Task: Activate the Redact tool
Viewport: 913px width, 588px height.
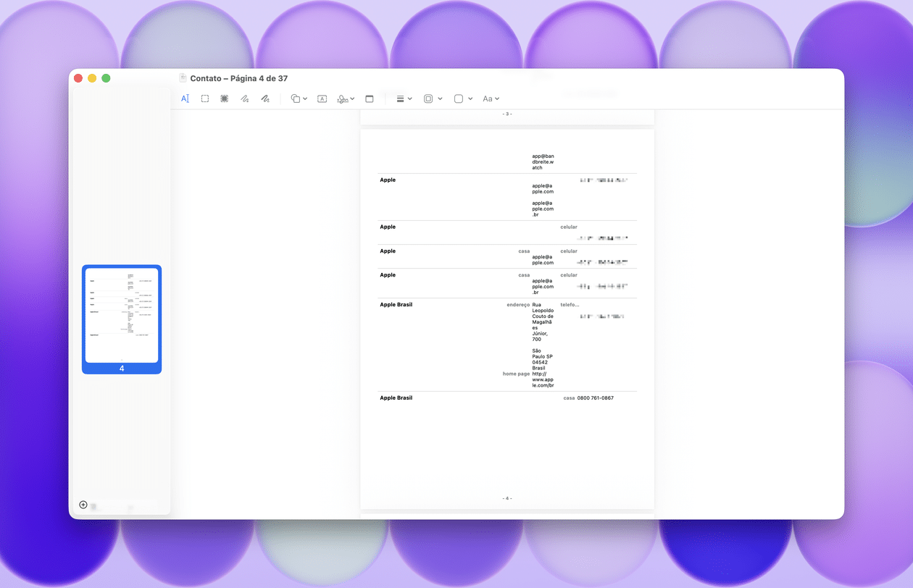Action: (225, 98)
